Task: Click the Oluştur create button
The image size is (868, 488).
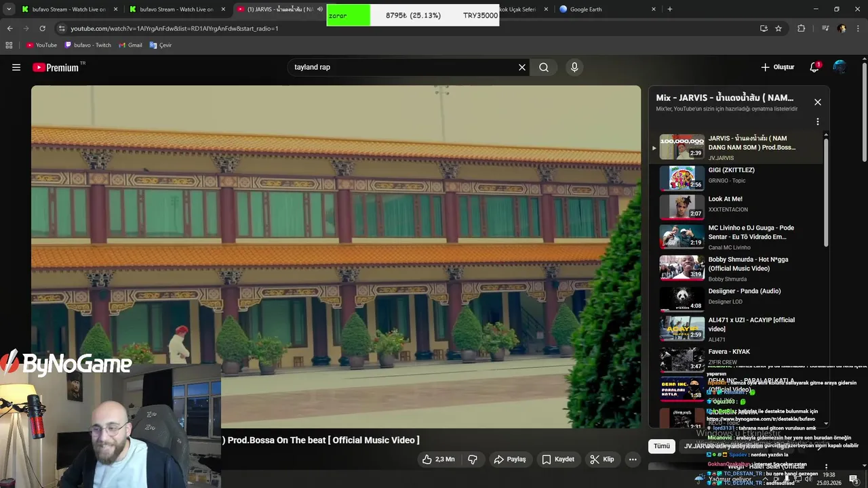Action: pos(777,67)
